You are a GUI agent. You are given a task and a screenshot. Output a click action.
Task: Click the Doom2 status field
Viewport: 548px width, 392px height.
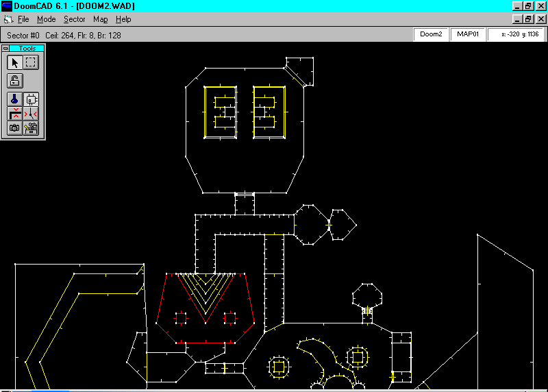tap(431, 34)
